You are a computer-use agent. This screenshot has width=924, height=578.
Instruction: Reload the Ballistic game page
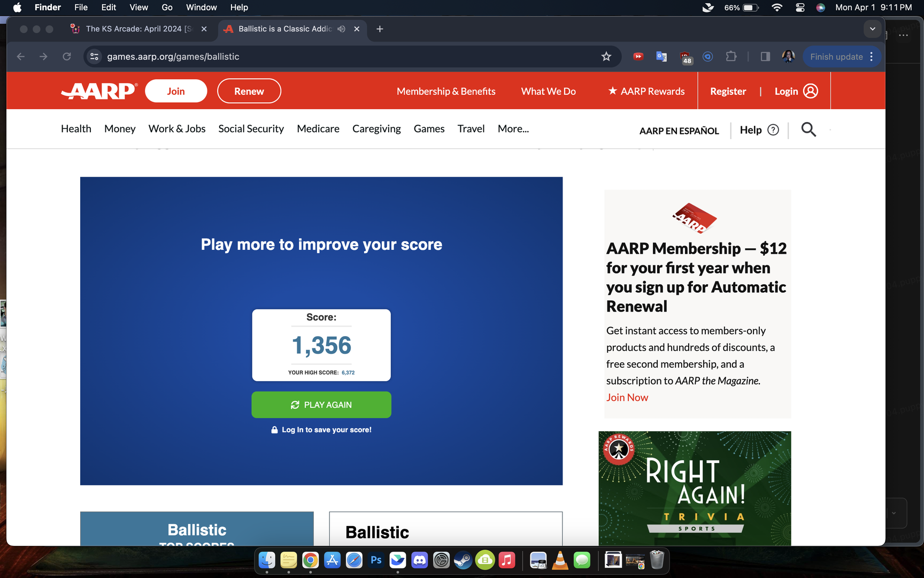pyautogui.click(x=67, y=57)
